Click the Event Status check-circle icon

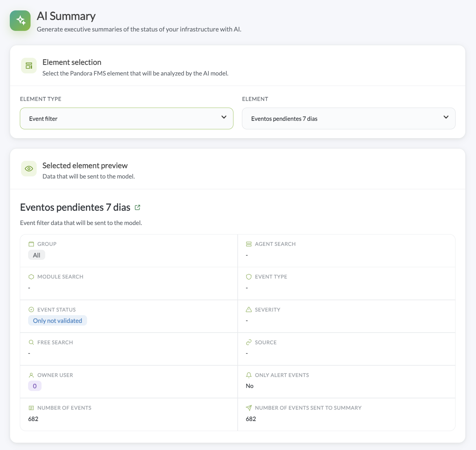tap(31, 310)
